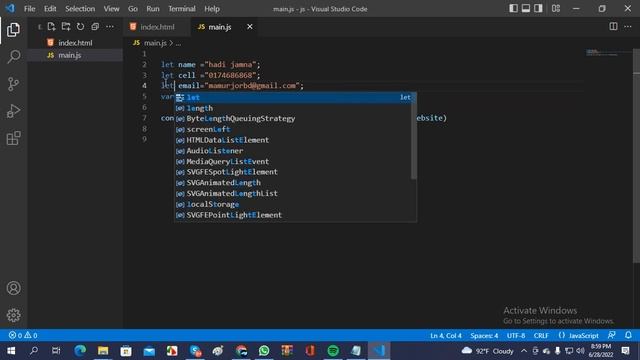
Task: Open WhatsApp from the taskbar
Action: click(264, 351)
